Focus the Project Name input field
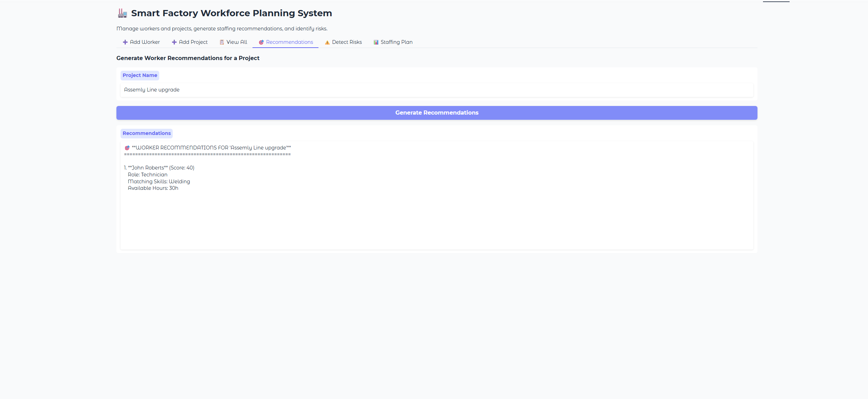This screenshot has width=868, height=399. click(437, 90)
